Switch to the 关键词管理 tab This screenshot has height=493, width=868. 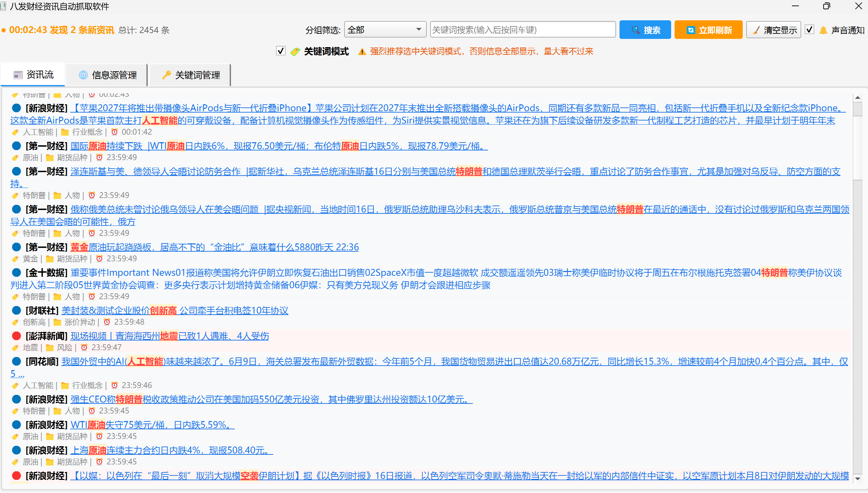pos(190,75)
